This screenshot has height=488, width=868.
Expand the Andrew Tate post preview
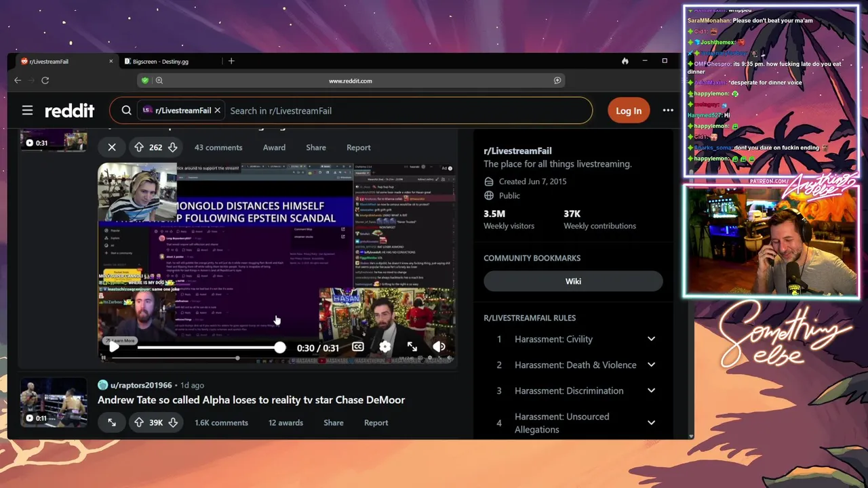pos(112,422)
